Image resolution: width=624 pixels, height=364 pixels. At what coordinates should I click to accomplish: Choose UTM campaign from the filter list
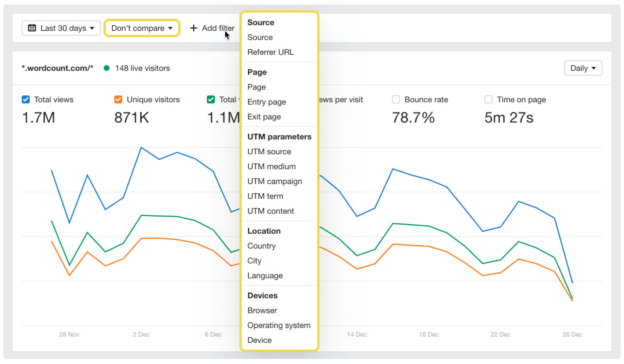coord(274,181)
